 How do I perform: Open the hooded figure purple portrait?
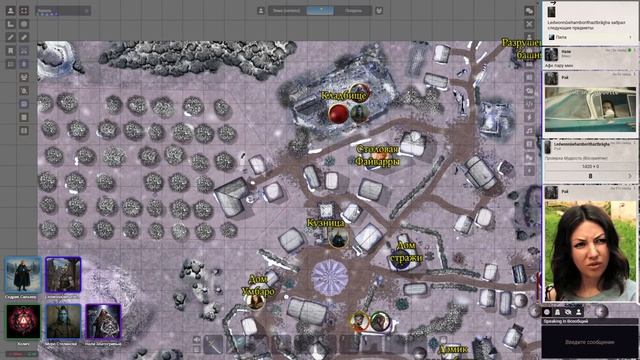103,322
